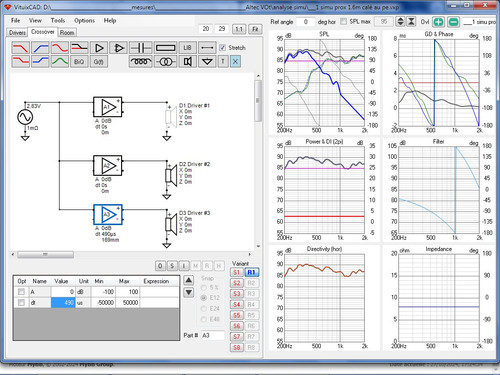
Task: Click the SPL scale up/down stepper
Action: coord(400,22)
